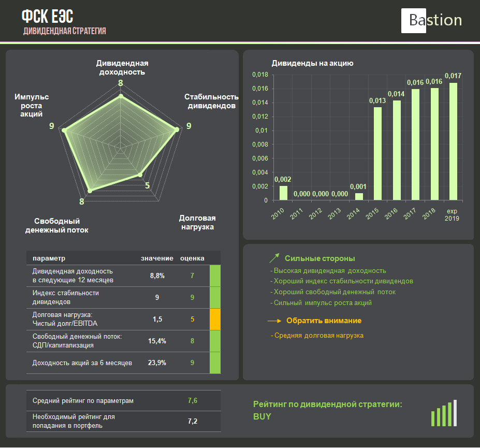Click the BUY rating text
Image resolution: width=480 pixels, height=448 pixels.
click(x=262, y=417)
